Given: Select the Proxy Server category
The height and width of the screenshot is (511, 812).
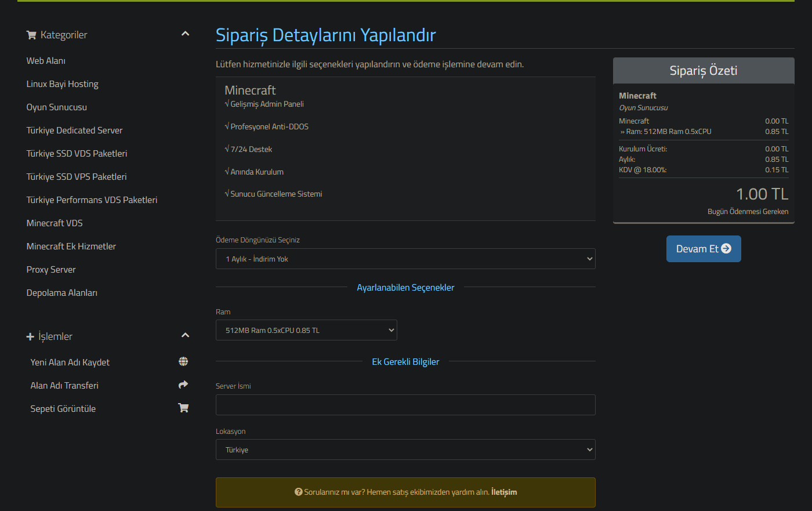Looking at the screenshot, I should click(x=51, y=270).
